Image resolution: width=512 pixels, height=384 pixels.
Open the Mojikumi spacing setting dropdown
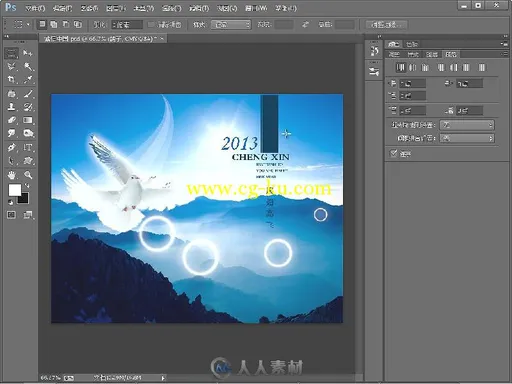click(467, 138)
